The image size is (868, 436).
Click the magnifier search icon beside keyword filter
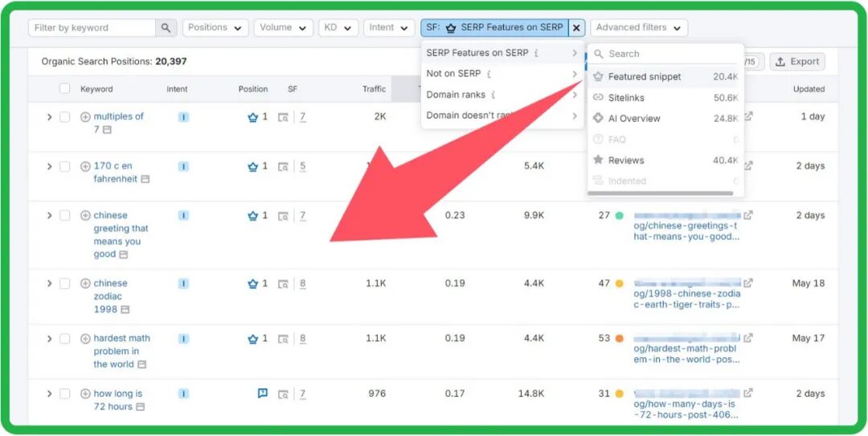click(166, 28)
